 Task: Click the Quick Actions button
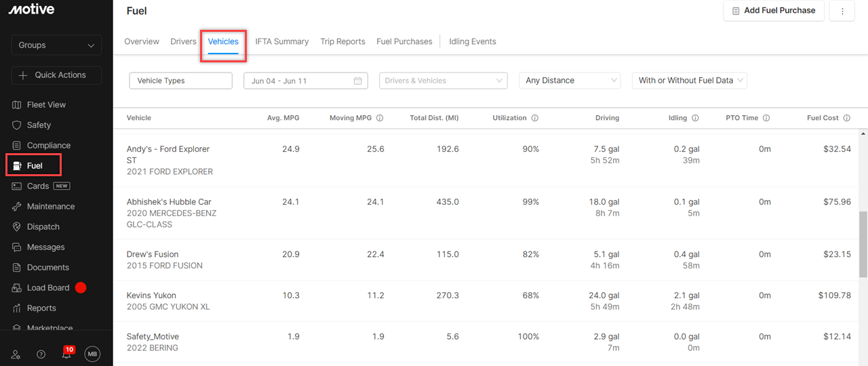(56, 75)
